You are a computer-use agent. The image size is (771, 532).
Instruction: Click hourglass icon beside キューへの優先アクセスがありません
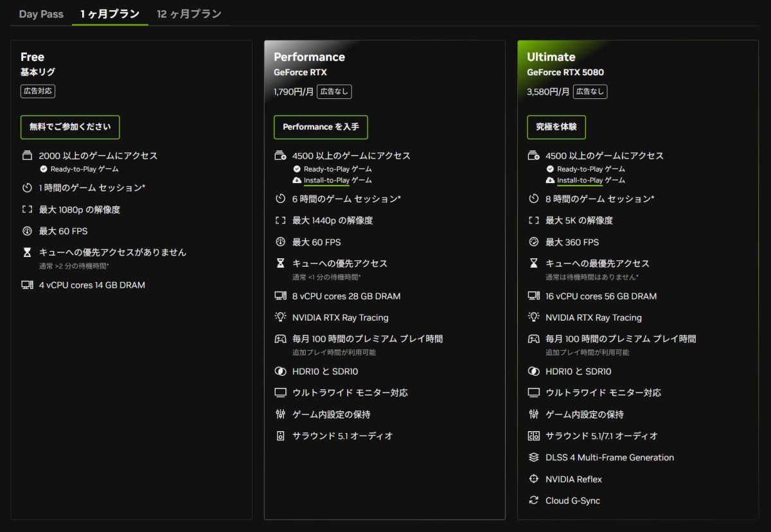27,253
